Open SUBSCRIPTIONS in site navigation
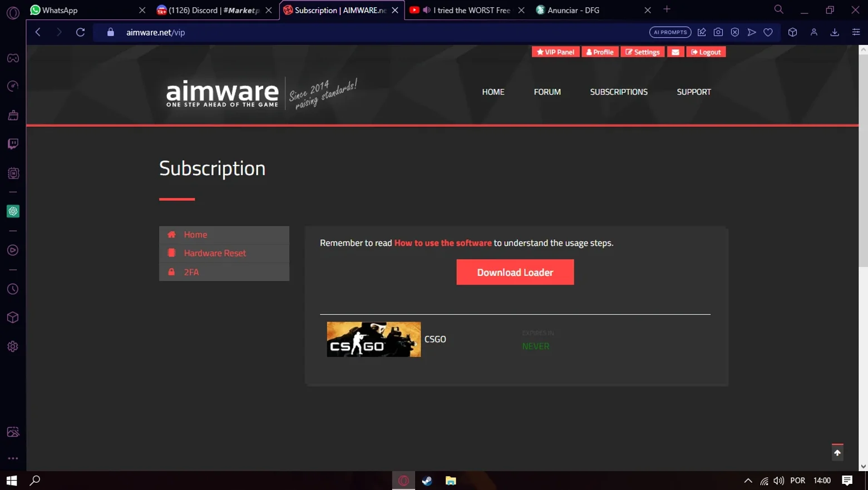The width and height of the screenshot is (868, 490). (619, 92)
